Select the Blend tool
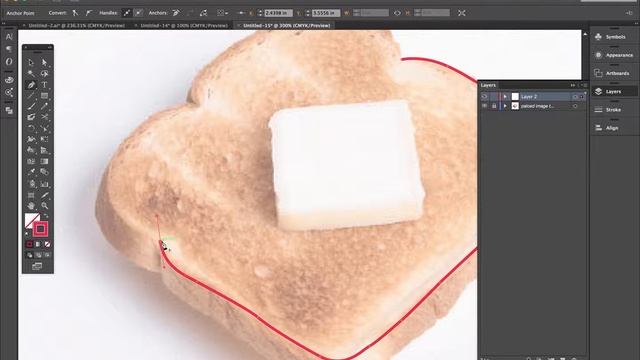The height and width of the screenshot is (360, 640). 44,172
